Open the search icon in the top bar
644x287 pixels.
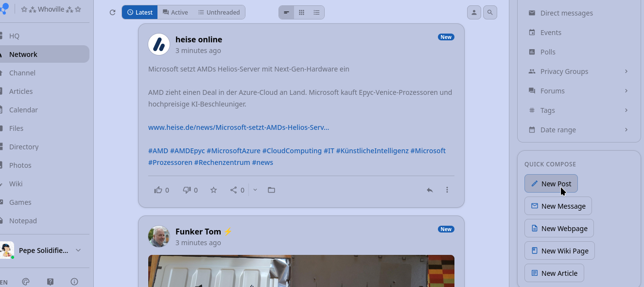pyautogui.click(x=490, y=12)
